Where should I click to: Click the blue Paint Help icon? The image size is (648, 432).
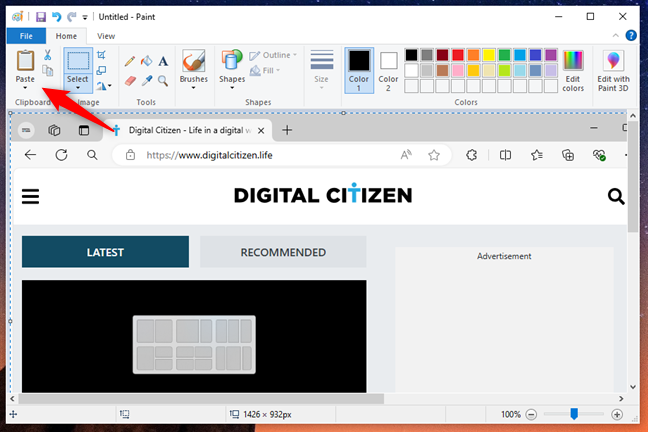(631, 36)
